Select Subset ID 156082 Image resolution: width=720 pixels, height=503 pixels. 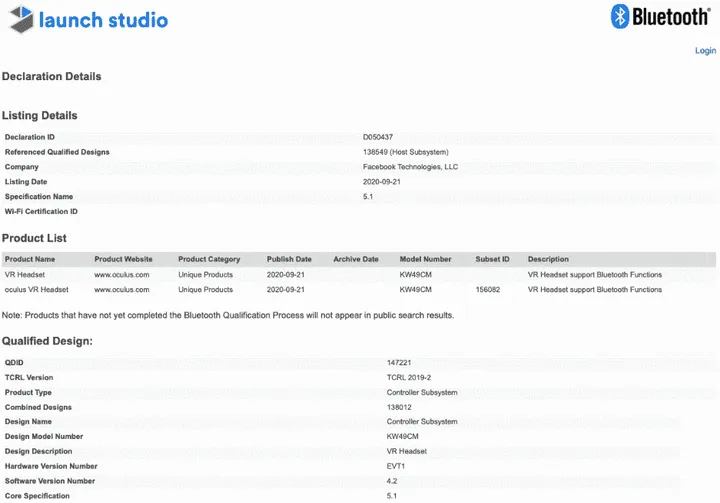click(x=488, y=290)
